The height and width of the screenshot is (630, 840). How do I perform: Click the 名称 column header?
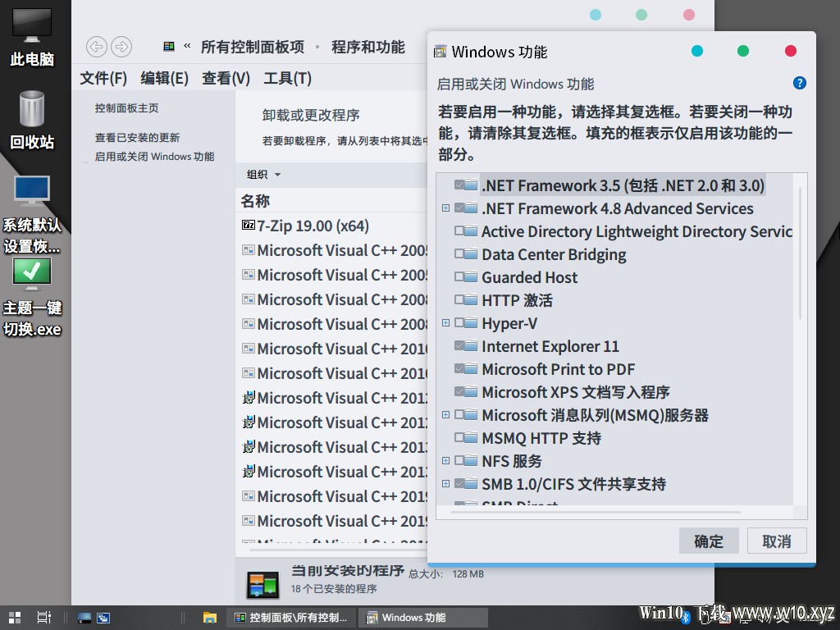tap(256, 201)
